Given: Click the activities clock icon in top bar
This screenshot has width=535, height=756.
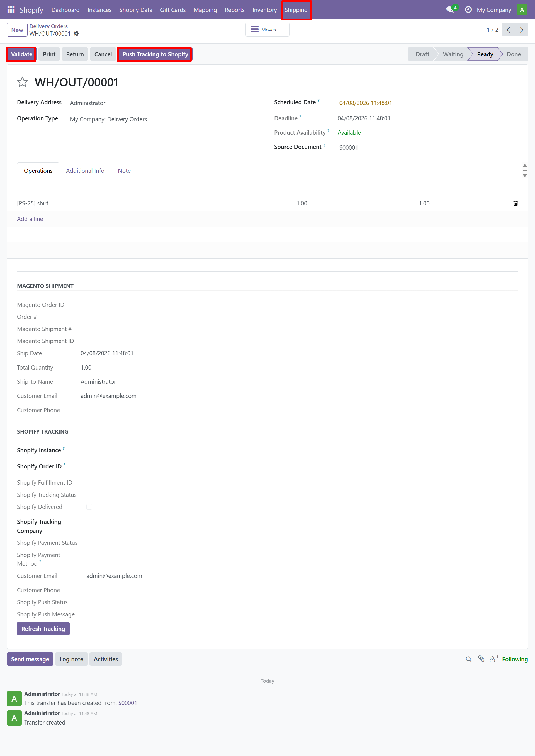Looking at the screenshot, I should coord(468,9).
